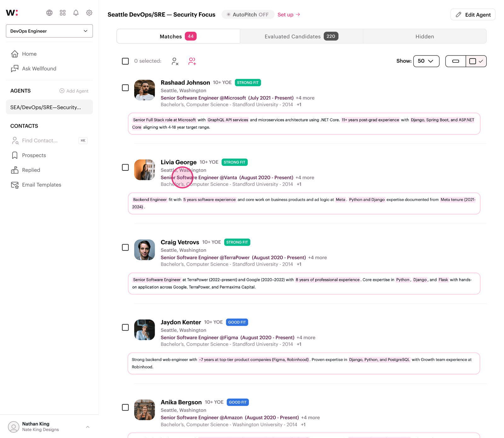
Task: Click the Replied icon
Action: coord(15,170)
